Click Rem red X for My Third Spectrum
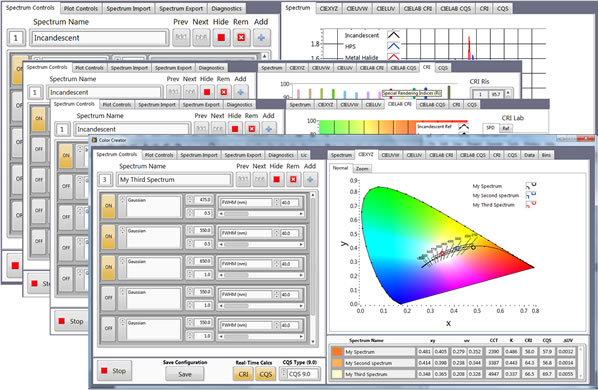 tap(293, 179)
